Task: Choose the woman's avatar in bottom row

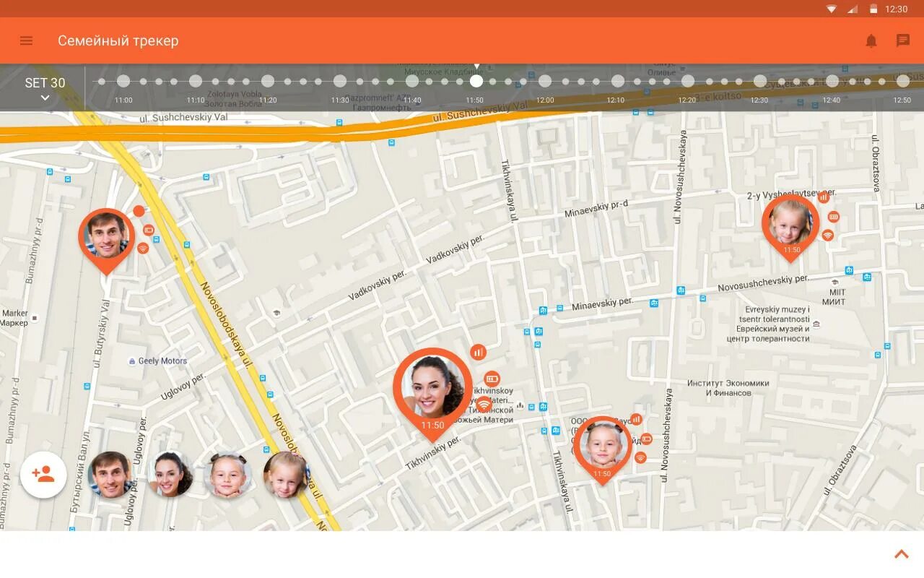Action: click(x=170, y=475)
